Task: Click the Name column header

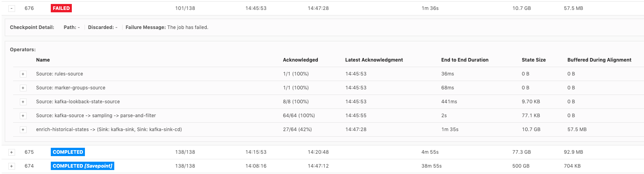Action: 43,60
